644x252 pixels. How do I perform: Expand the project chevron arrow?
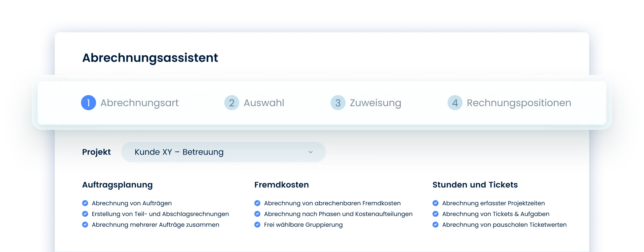pos(311,152)
